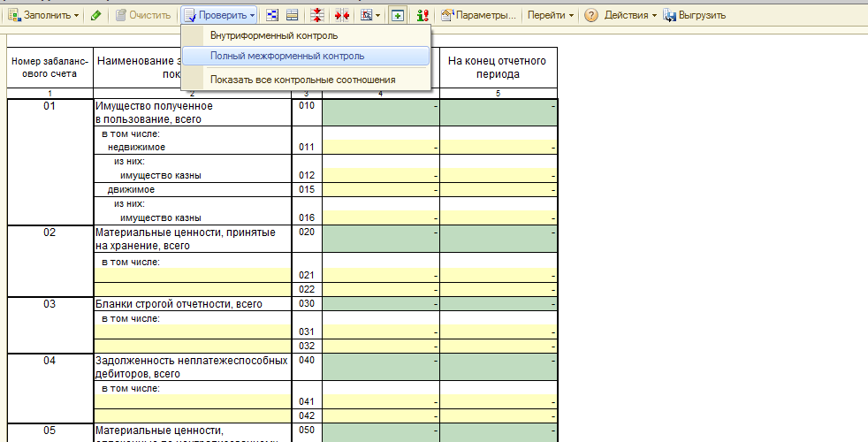Click row code 040 cell
The image size is (868, 442).
pyautogui.click(x=307, y=367)
